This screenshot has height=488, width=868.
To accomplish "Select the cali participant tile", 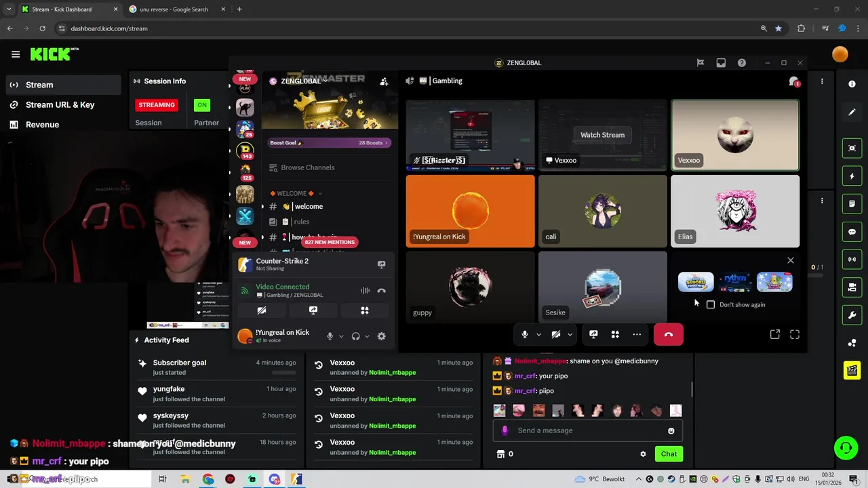I will point(602,211).
